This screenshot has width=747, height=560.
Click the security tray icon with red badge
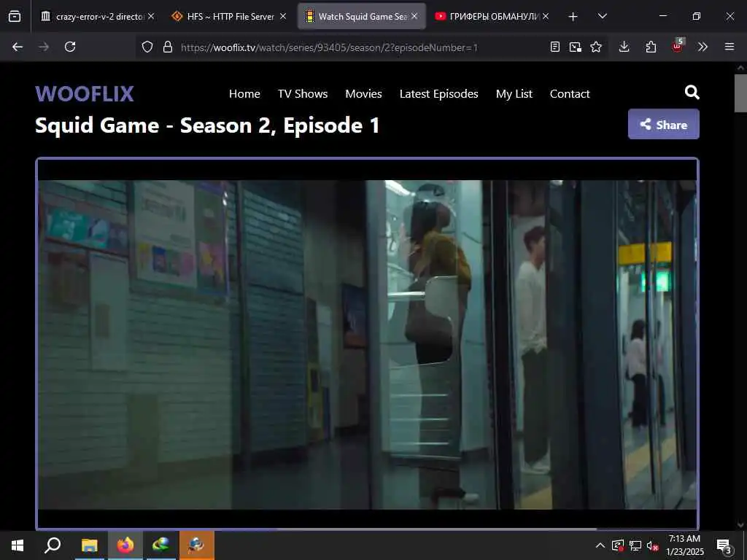pos(617,545)
